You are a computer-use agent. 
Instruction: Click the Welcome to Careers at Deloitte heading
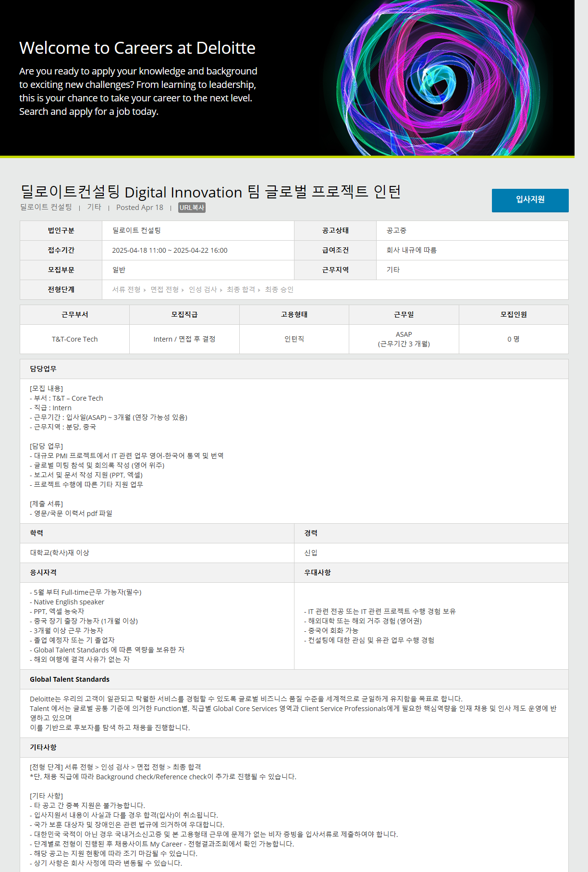point(137,48)
